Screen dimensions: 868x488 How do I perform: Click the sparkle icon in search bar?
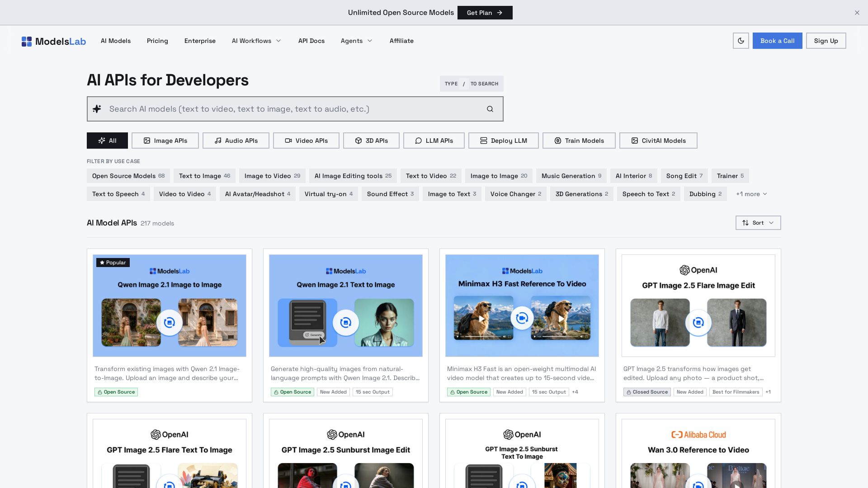pyautogui.click(x=97, y=109)
